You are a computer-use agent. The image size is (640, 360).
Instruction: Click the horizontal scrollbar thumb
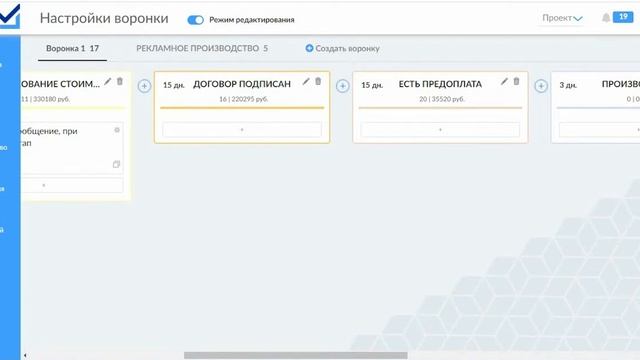click(x=296, y=356)
